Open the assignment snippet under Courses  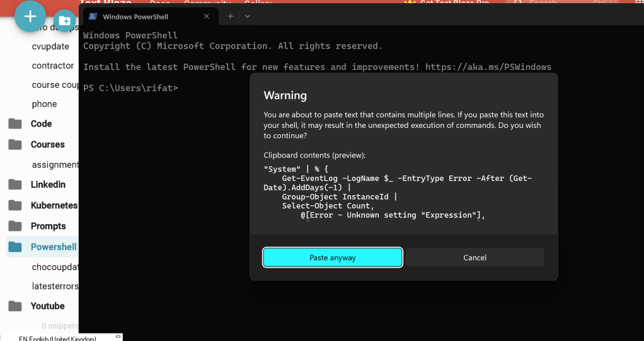pyautogui.click(x=55, y=165)
